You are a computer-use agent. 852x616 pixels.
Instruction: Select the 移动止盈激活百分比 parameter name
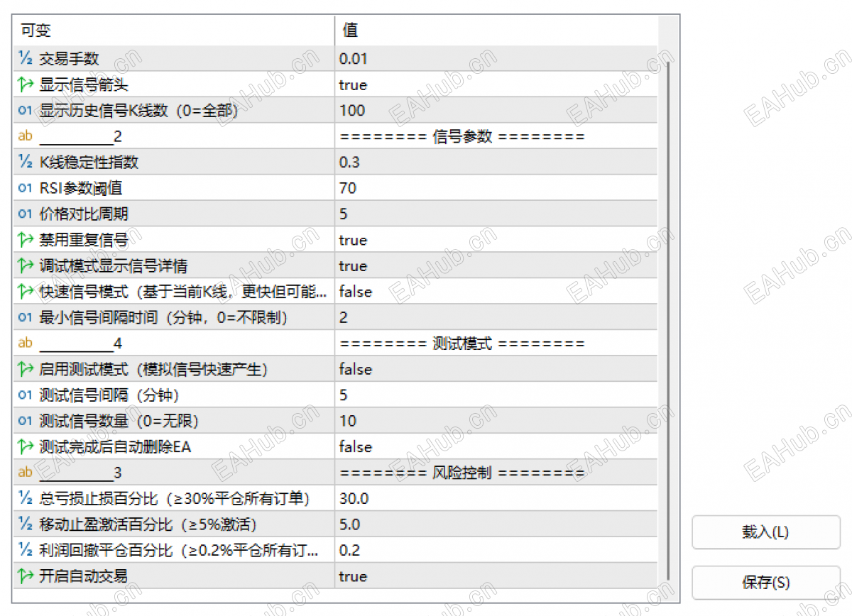(x=148, y=524)
